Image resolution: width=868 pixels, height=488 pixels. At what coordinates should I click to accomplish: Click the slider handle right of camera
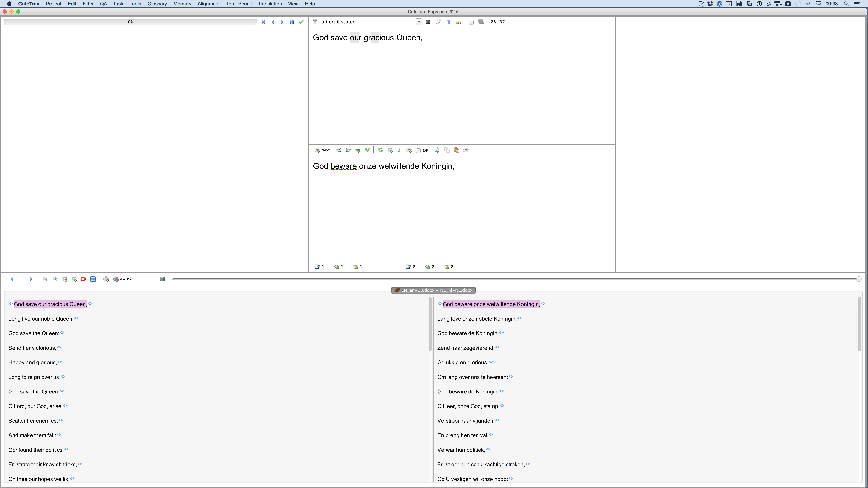point(859,279)
